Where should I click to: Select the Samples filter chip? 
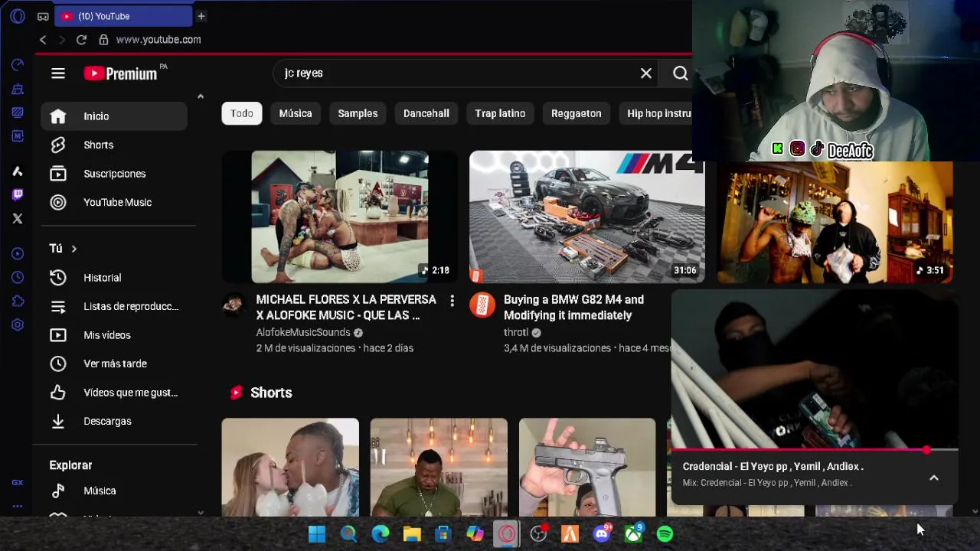tap(358, 113)
